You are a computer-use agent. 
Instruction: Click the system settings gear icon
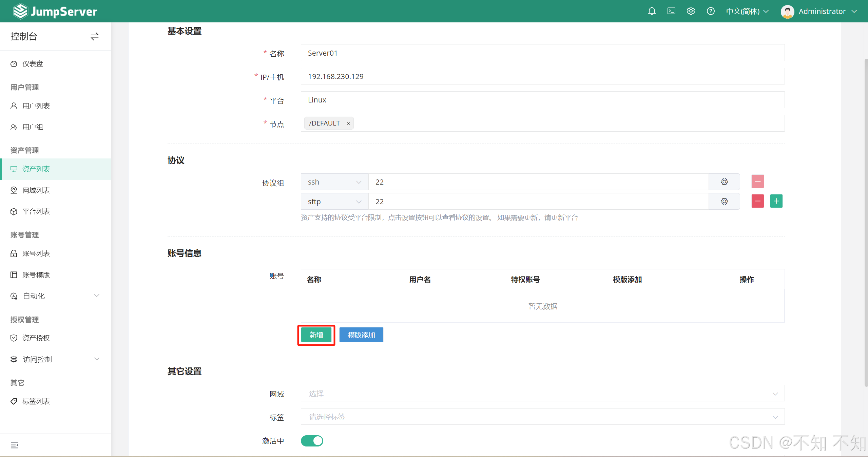[x=691, y=11]
